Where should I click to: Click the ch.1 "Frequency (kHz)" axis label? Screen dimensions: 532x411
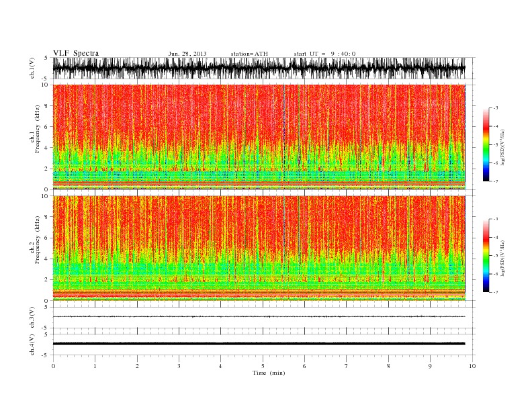37,129
